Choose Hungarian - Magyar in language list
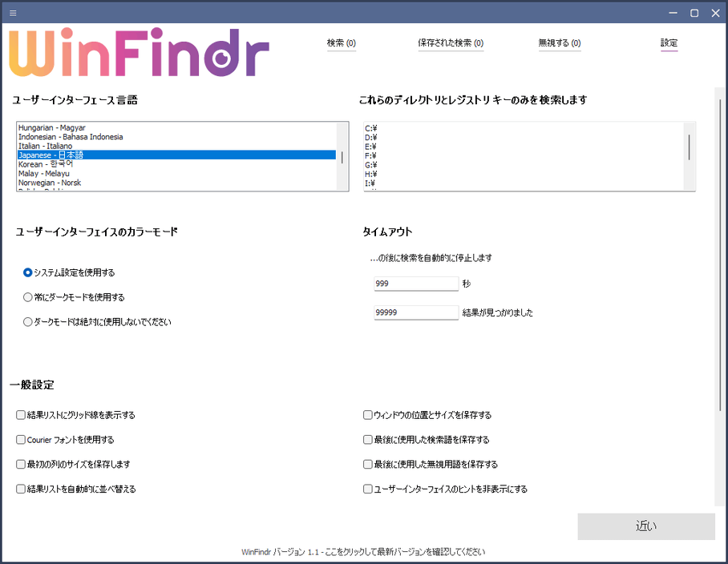The height and width of the screenshot is (564, 728). pyautogui.click(x=176, y=127)
